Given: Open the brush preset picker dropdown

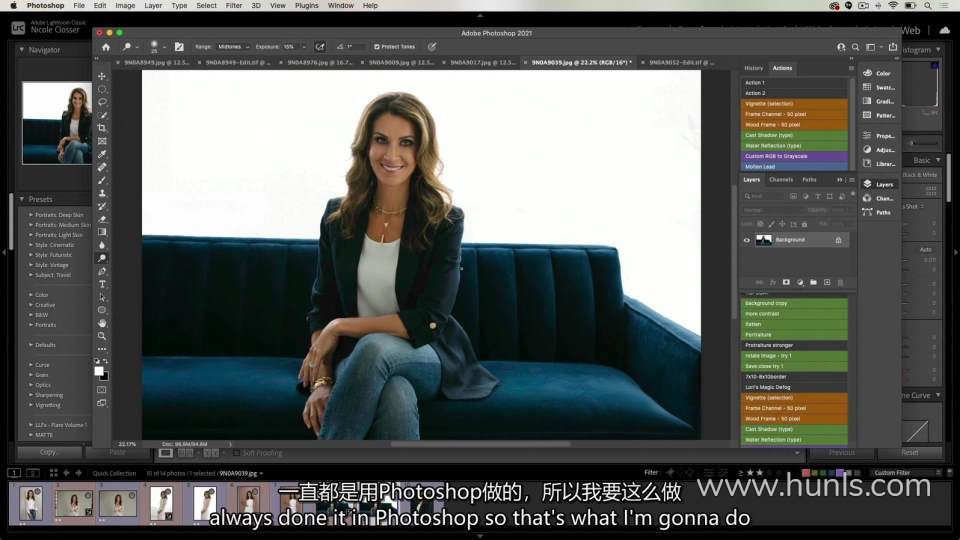Looking at the screenshot, I should (164, 47).
